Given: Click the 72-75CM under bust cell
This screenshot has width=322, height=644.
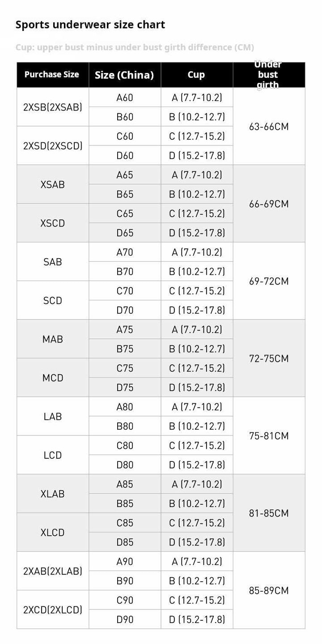Looking at the screenshot, I should pos(269,358).
